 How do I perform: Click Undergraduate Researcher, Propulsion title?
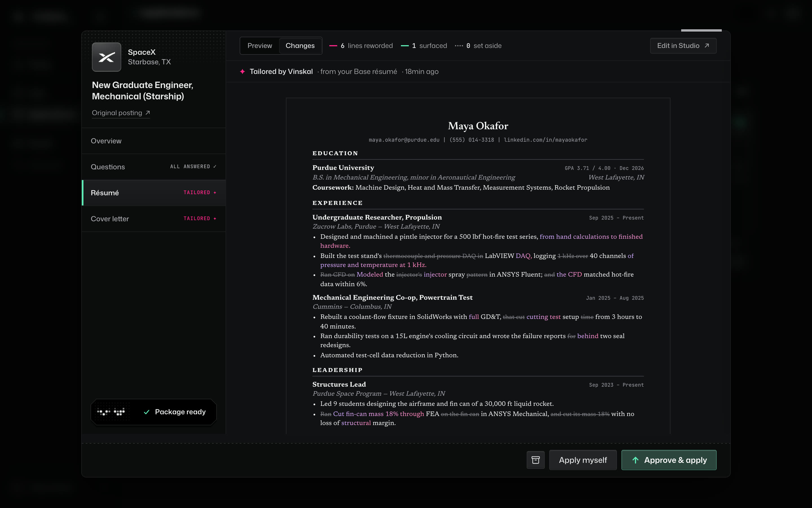click(x=377, y=217)
